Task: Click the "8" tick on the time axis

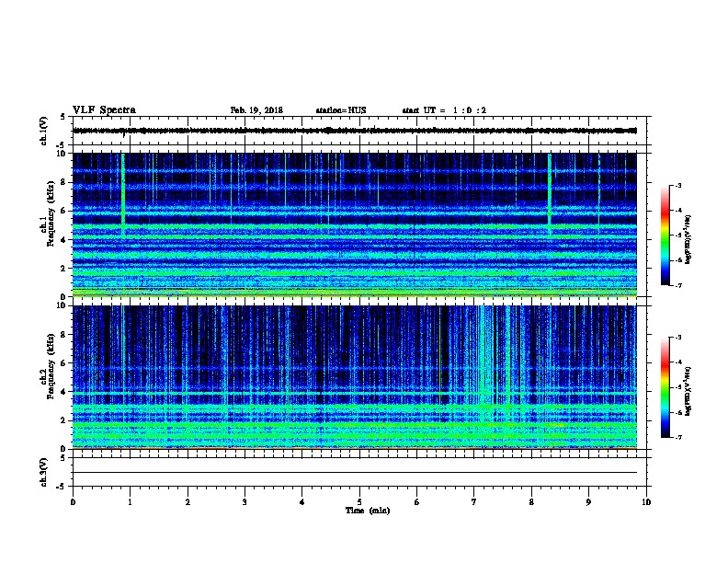Action: pos(531,502)
